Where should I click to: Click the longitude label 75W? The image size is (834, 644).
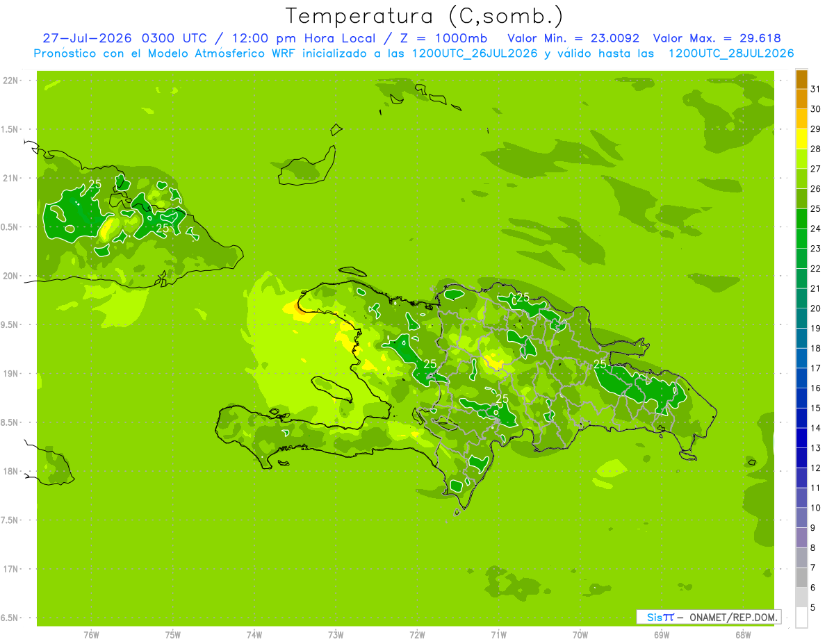(x=173, y=635)
